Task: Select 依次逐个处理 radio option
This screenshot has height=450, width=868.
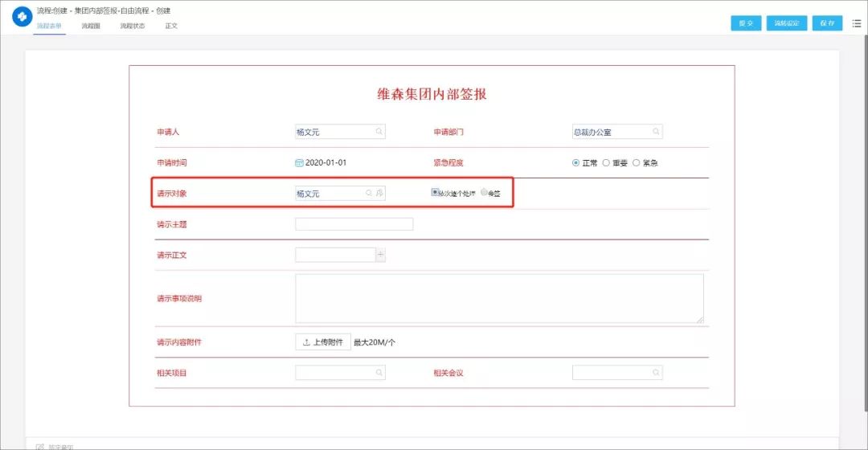Action: pos(435,192)
